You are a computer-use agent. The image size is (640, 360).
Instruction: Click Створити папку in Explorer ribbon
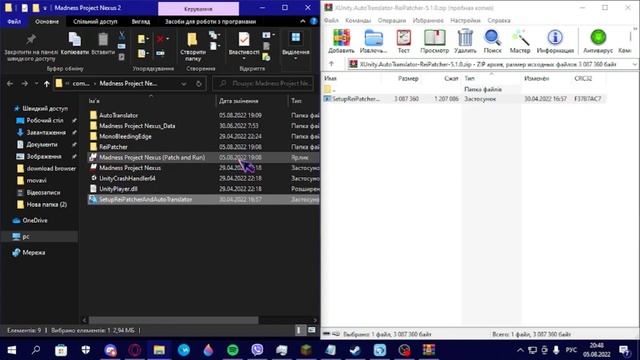(193, 47)
